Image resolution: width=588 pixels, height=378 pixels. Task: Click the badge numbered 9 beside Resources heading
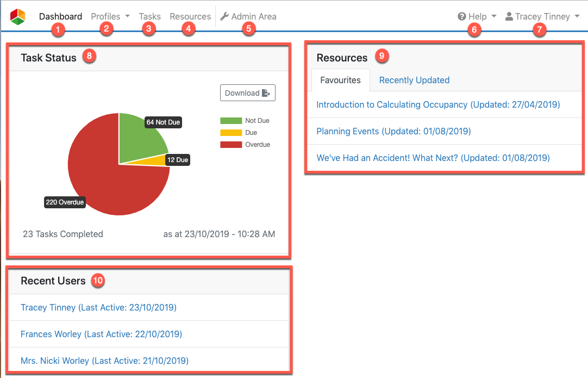coord(381,56)
